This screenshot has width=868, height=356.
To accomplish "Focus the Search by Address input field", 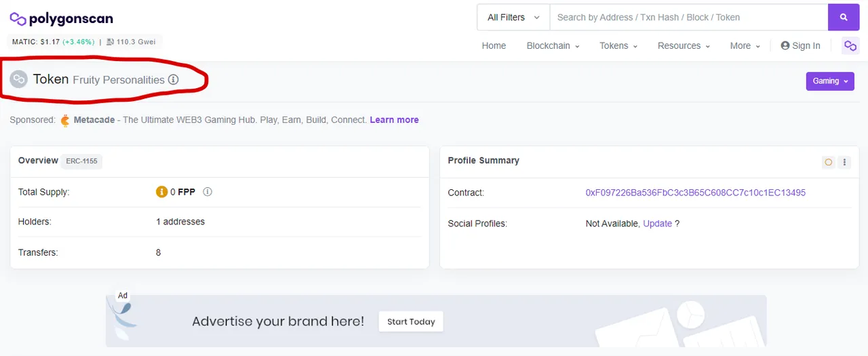I will coord(689,17).
